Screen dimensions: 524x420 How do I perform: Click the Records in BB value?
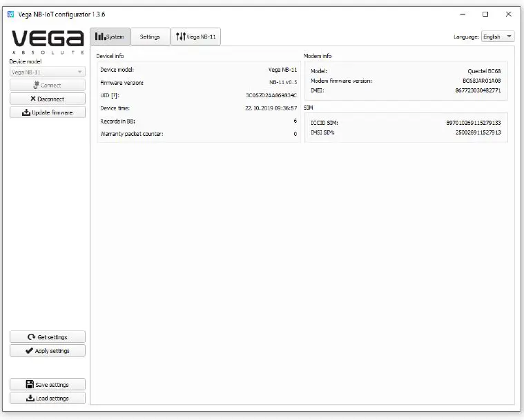[295, 121]
